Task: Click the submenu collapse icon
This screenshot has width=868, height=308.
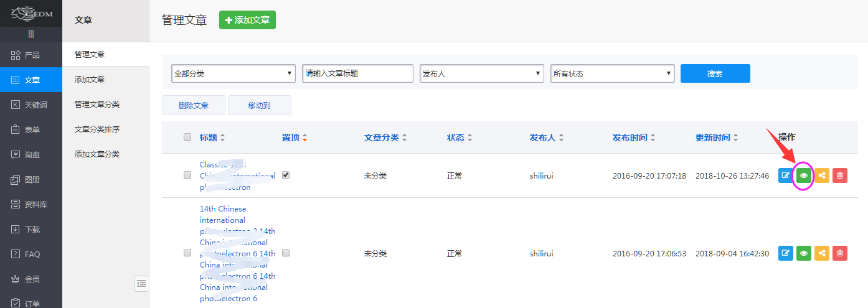Action: coord(141,284)
